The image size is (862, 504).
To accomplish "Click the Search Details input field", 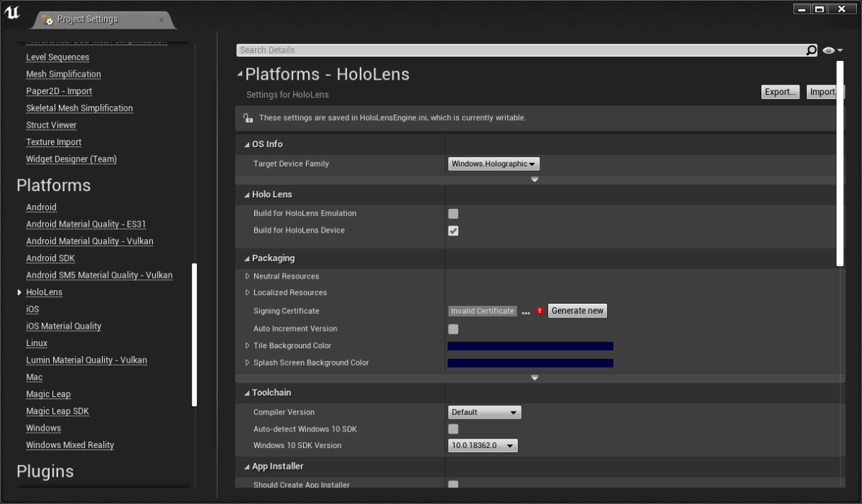I will pyautogui.click(x=522, y=50).
